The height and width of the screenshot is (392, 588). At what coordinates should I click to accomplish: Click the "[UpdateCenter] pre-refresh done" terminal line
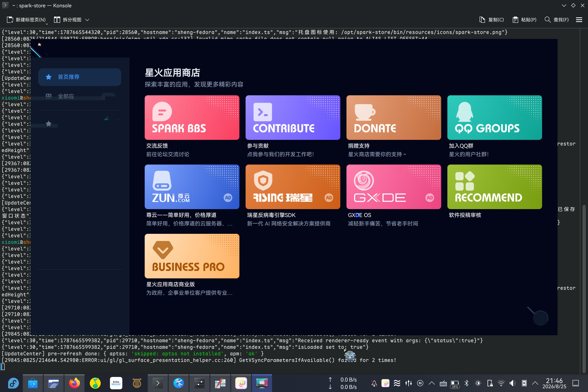133,353
